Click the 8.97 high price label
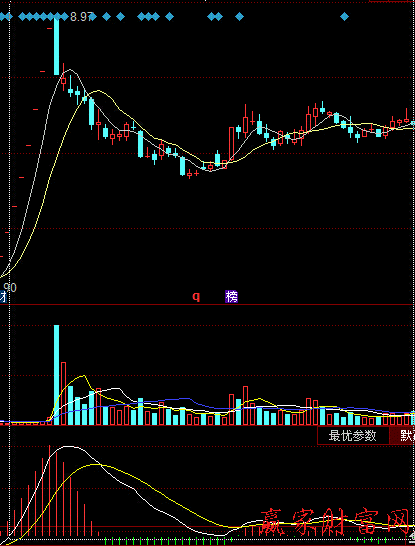Viewport: 415px width, 546px height. pos(80,17)
